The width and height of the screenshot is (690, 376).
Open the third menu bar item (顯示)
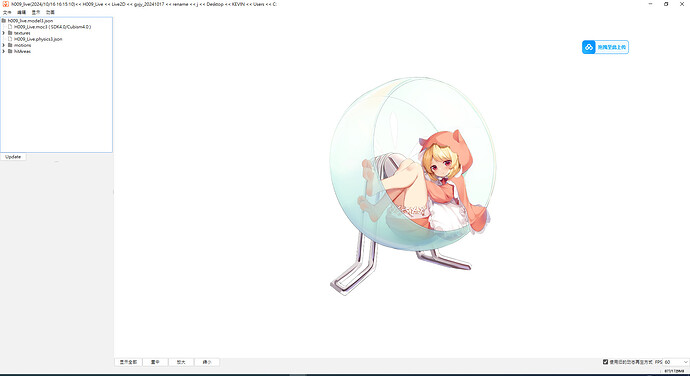pyautogui.click(x=36, y=12)
